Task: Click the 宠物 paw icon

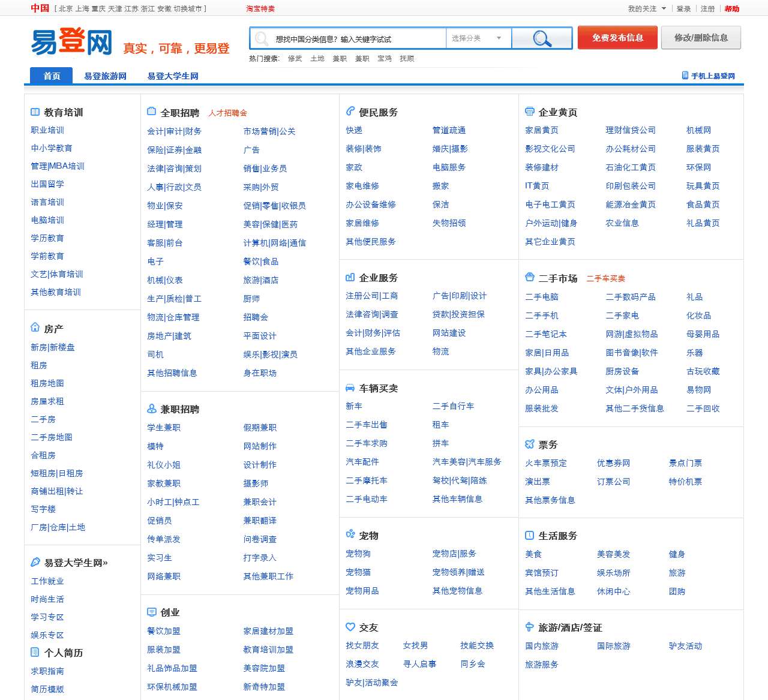Action: (350, 534)
